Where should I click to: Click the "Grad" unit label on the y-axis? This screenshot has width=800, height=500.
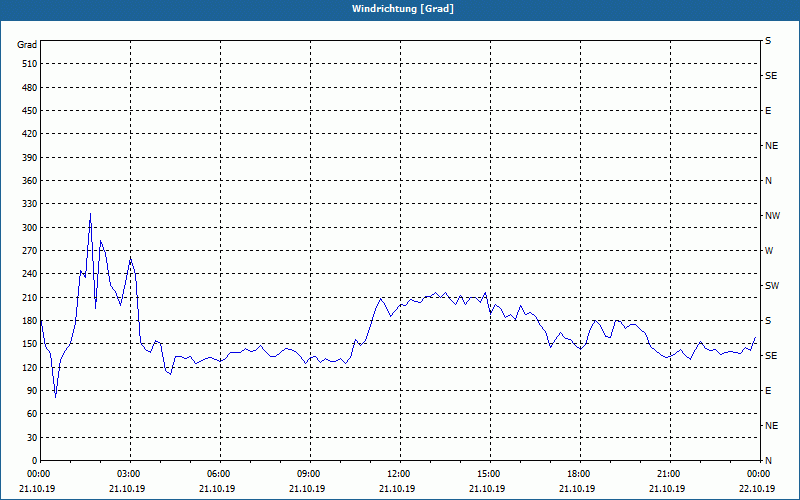click(27, 45)
